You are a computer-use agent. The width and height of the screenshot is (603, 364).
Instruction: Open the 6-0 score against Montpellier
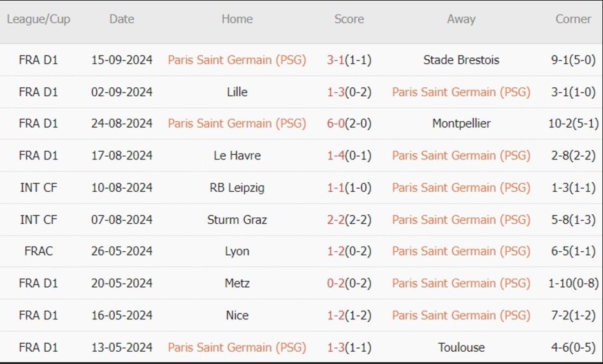tap(336, 124)
